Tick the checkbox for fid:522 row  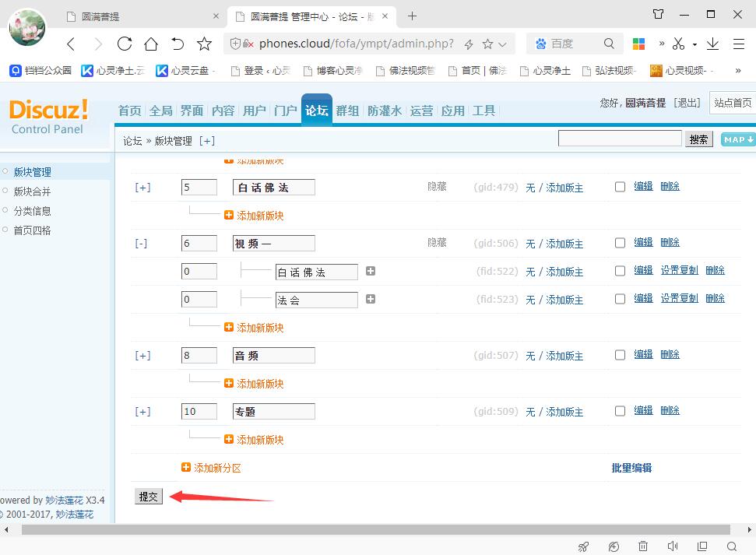click(620, 271)
